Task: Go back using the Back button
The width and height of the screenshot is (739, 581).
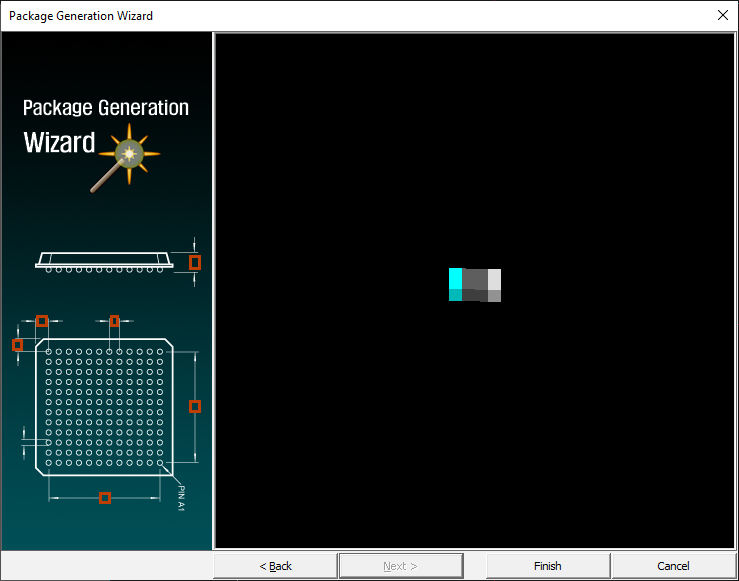Action: click(x=275, y=566)
